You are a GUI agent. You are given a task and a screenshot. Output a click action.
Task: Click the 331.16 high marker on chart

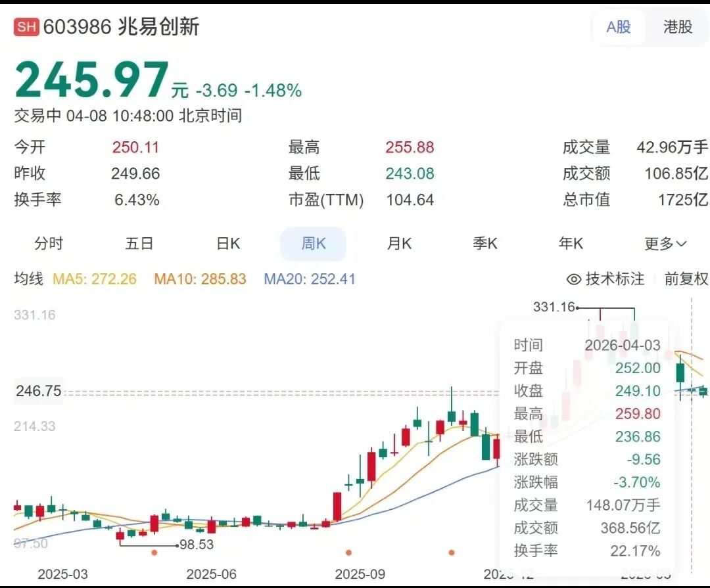554,307
